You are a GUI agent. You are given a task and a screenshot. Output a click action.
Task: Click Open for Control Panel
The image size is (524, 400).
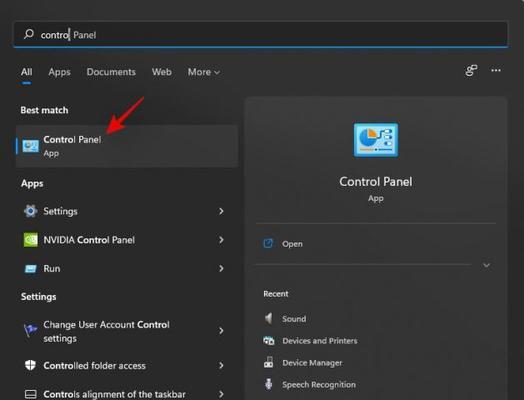click(x=292, y=244)
